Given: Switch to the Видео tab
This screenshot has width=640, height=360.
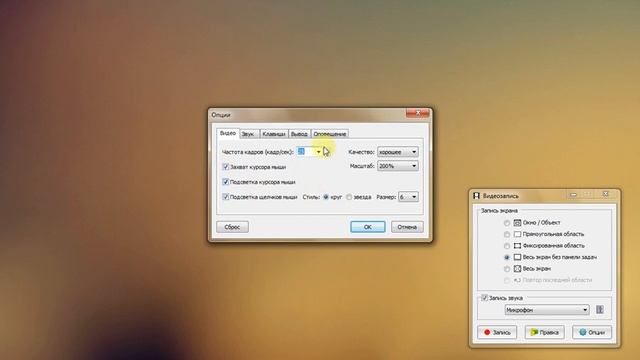Looking at the screenshot, I should click(x=228, y=133).
